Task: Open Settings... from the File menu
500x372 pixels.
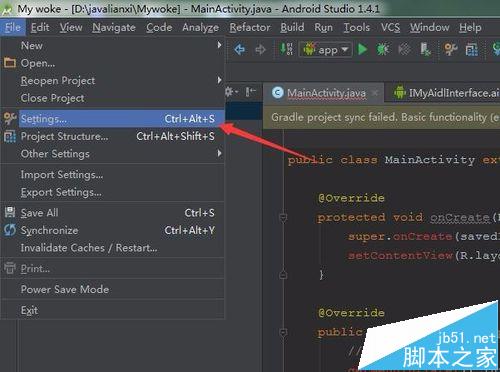Action: (112, 119)
